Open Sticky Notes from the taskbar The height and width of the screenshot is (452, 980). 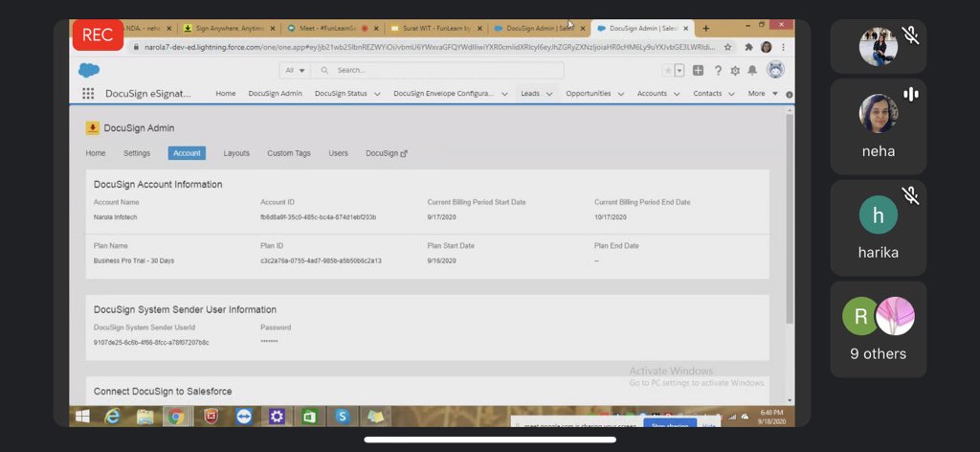tap(375, 417)
